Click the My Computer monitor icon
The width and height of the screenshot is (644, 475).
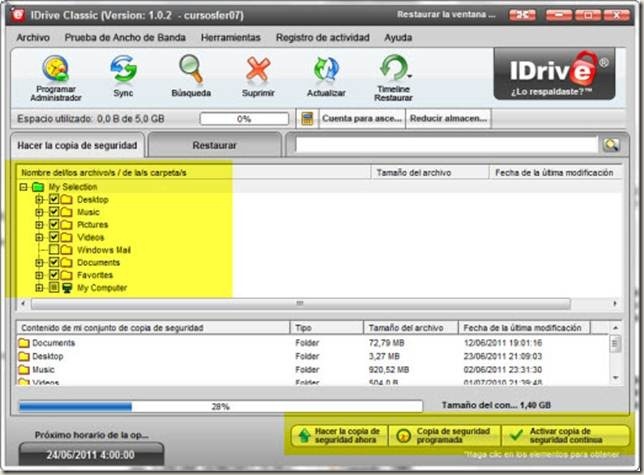pyautogui.click(x=67, y=288)
